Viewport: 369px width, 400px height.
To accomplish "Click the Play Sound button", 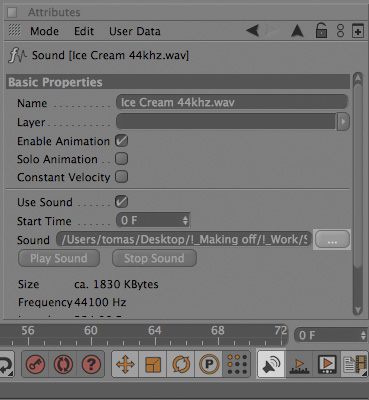I will coord(59,258).
